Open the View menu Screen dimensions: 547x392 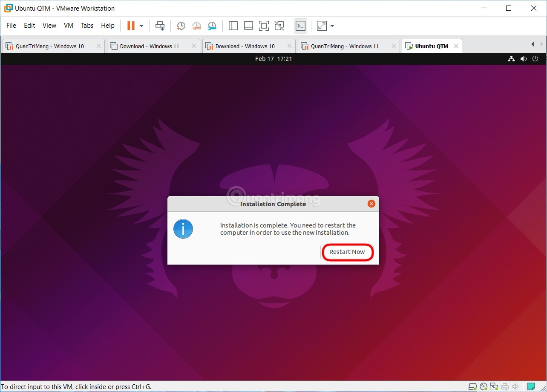coord(49,26)
